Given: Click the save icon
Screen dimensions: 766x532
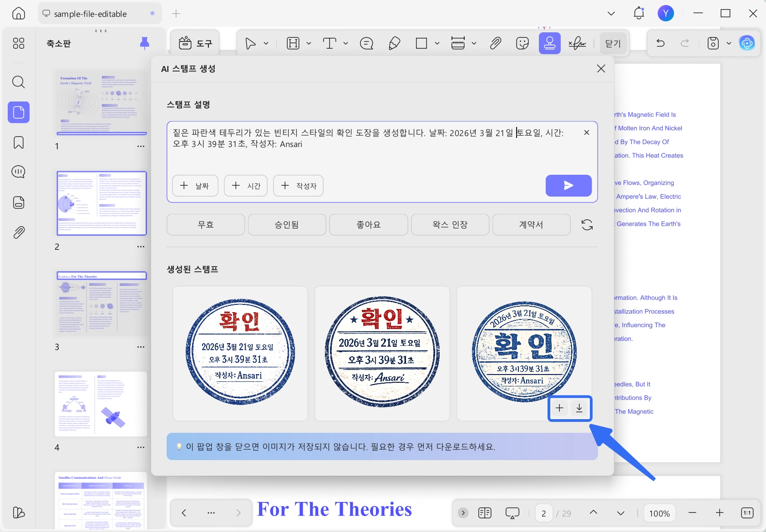Looking at the screenshot, I should coord(713,43).
